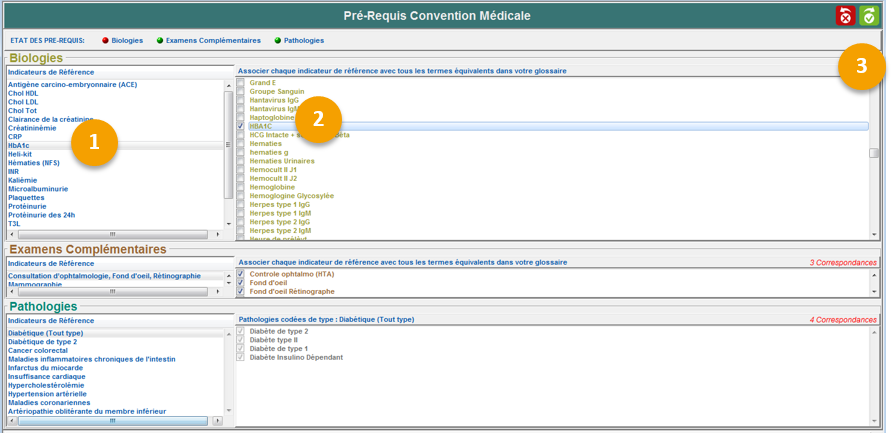The height and width of the screenshot is (433, 893).
Task: Click the green Examens Complémentaires status dot
Action: tap(160, 41)
